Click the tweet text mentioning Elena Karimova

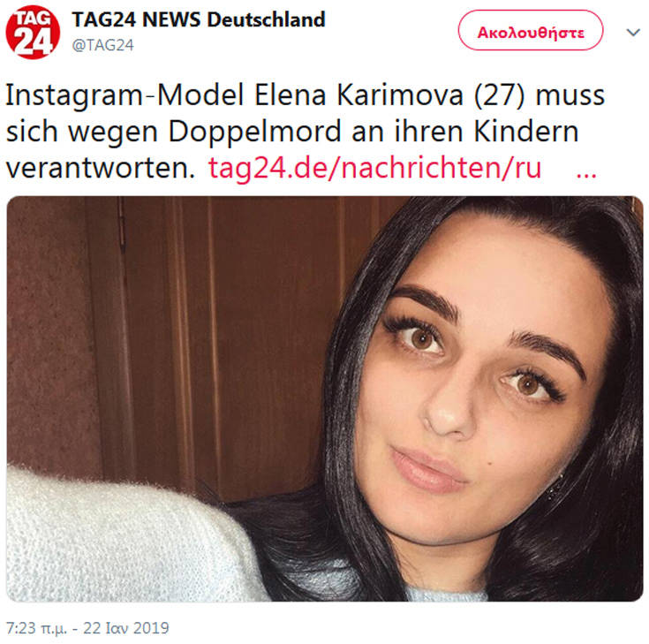tap(306, 132)
